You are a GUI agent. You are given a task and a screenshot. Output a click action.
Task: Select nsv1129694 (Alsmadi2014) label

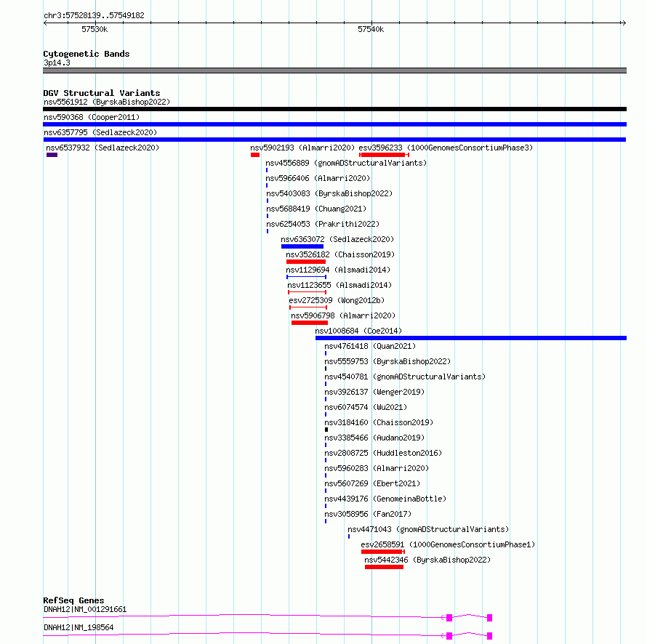338,270
